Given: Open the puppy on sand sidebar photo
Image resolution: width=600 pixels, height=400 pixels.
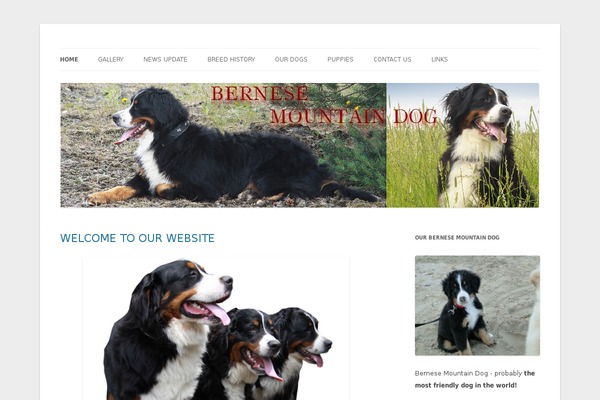Looking at the screenshot, I should pos(477,305).
